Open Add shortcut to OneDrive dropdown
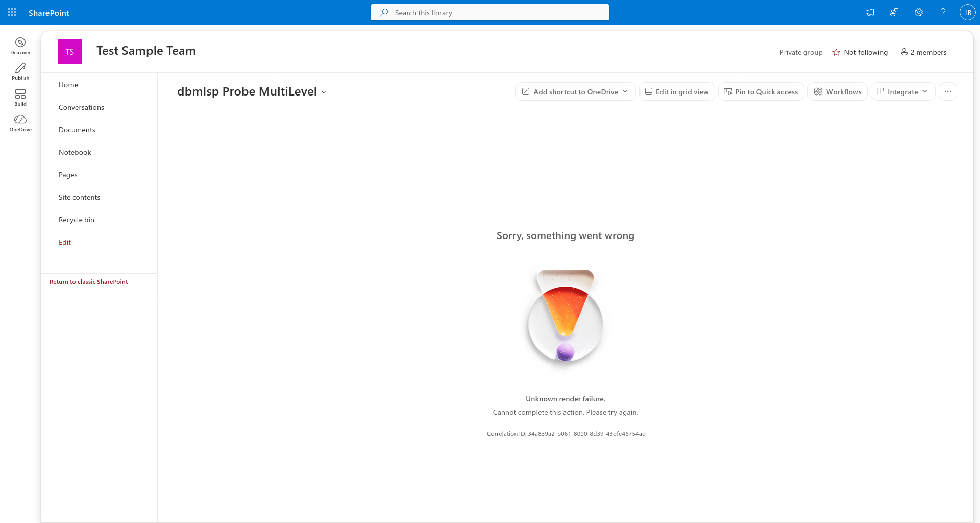This screenshot has width=980, height=523. (x=575, y=91)
